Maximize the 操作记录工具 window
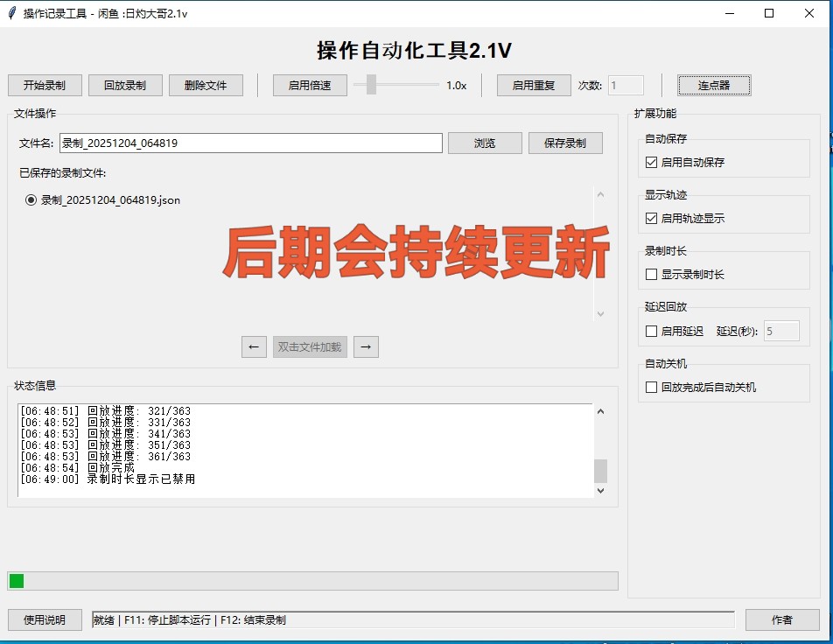Viewport: 833px width, 644px height. (x=769, y=13)
